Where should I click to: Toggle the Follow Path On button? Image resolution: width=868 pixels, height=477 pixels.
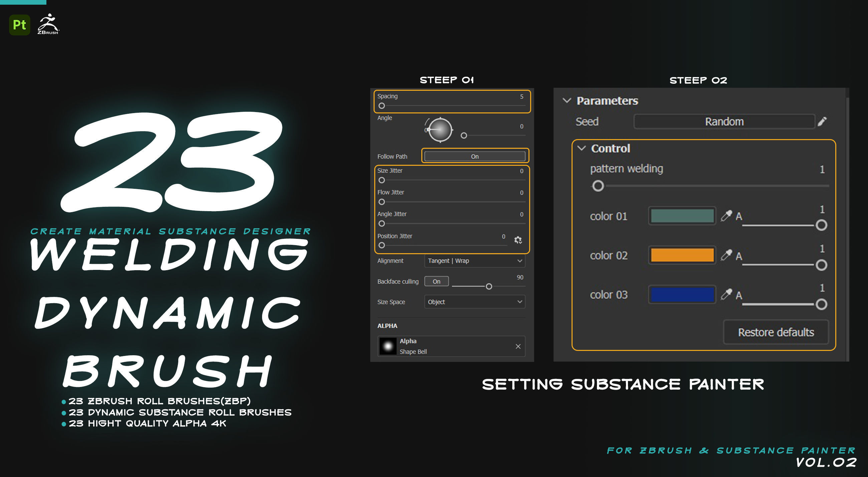coord(474,156)
